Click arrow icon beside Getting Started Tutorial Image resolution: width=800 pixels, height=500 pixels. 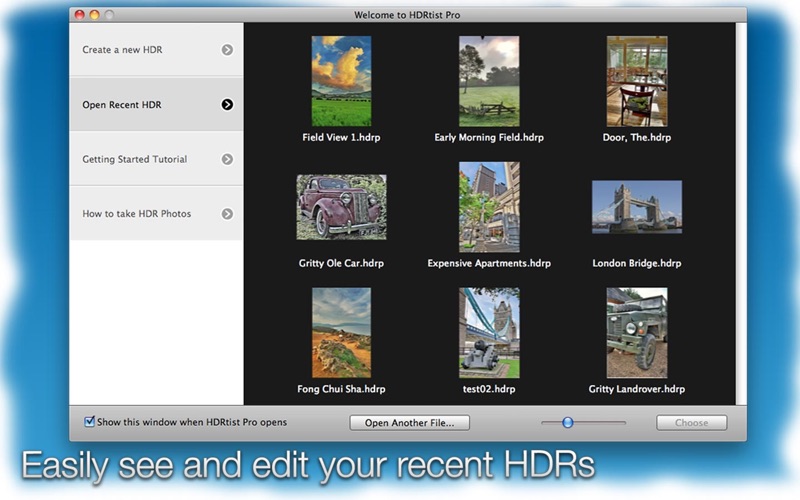click(x=227, y=159)
